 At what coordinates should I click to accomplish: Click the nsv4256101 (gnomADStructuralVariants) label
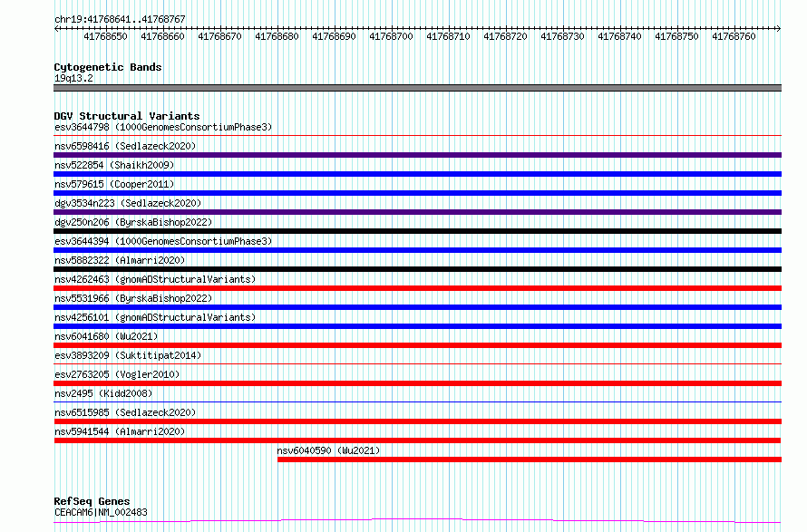coord(155,317)
